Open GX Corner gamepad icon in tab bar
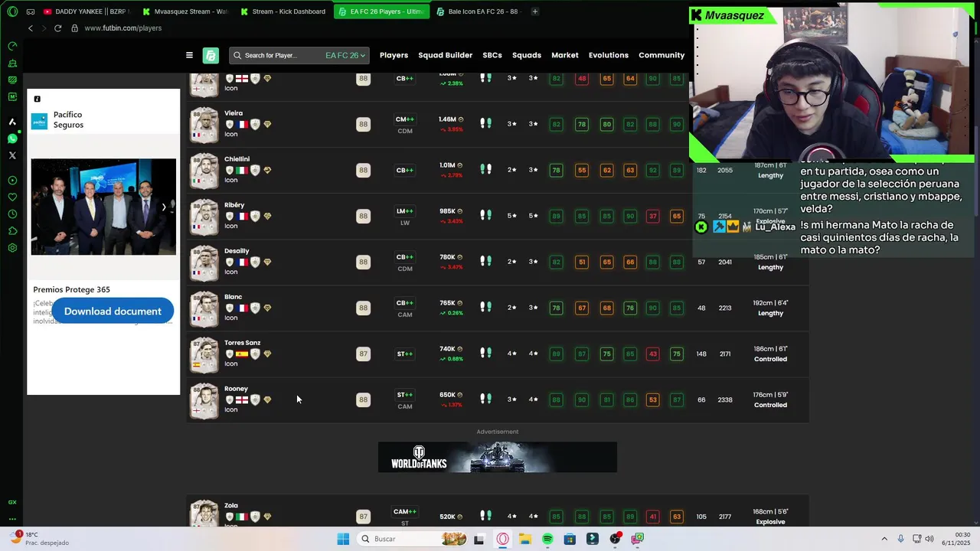980x551 pixels. point(31,11)
